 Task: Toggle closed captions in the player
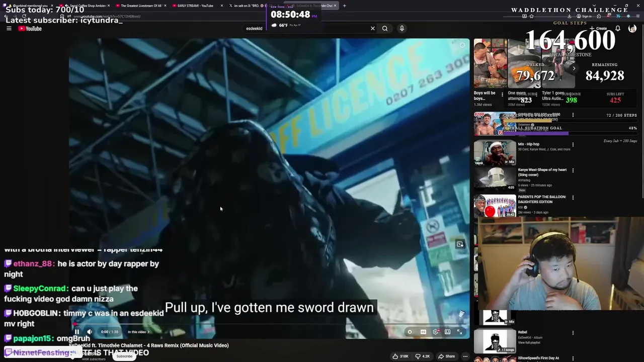click(423, 332)
